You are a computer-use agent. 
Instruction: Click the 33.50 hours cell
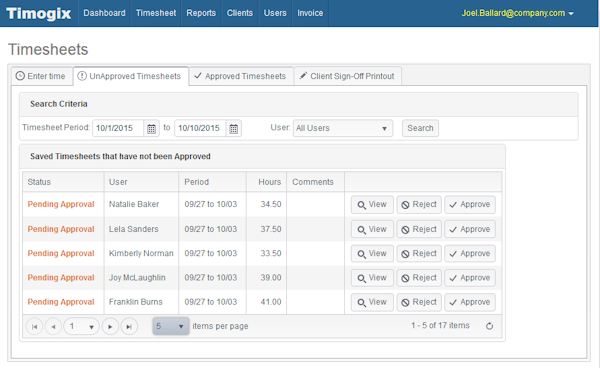point(267,253)
